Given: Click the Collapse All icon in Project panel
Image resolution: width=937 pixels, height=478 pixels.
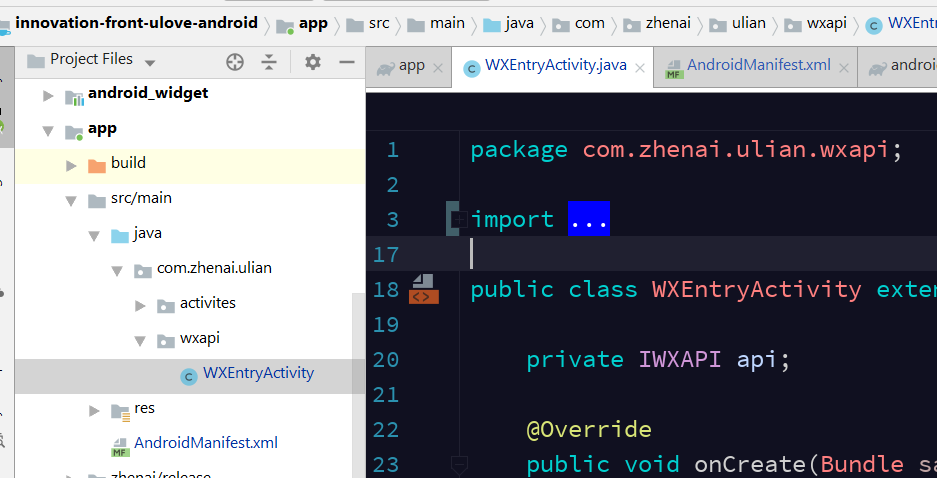Looking at the screenshot, I should click(269, 62).
